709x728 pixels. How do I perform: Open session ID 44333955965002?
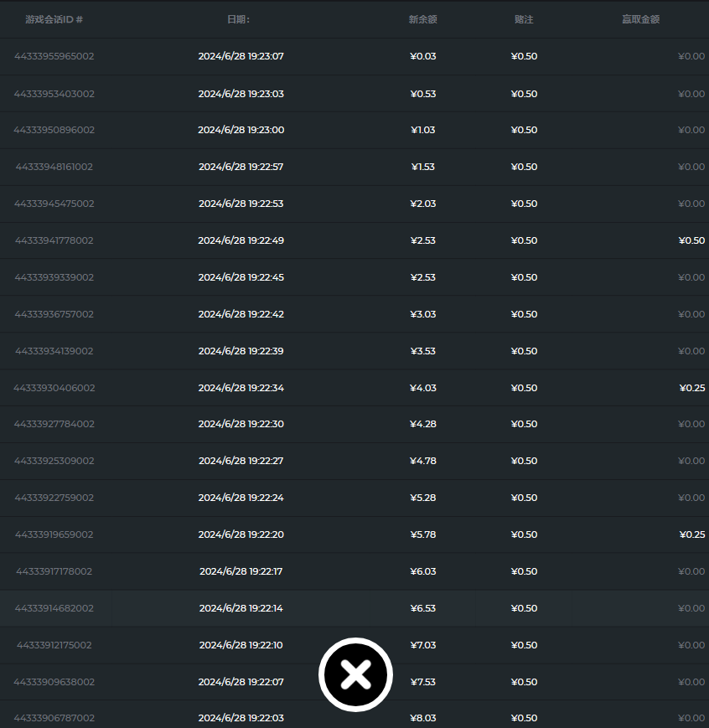click(x=54, y=57)
